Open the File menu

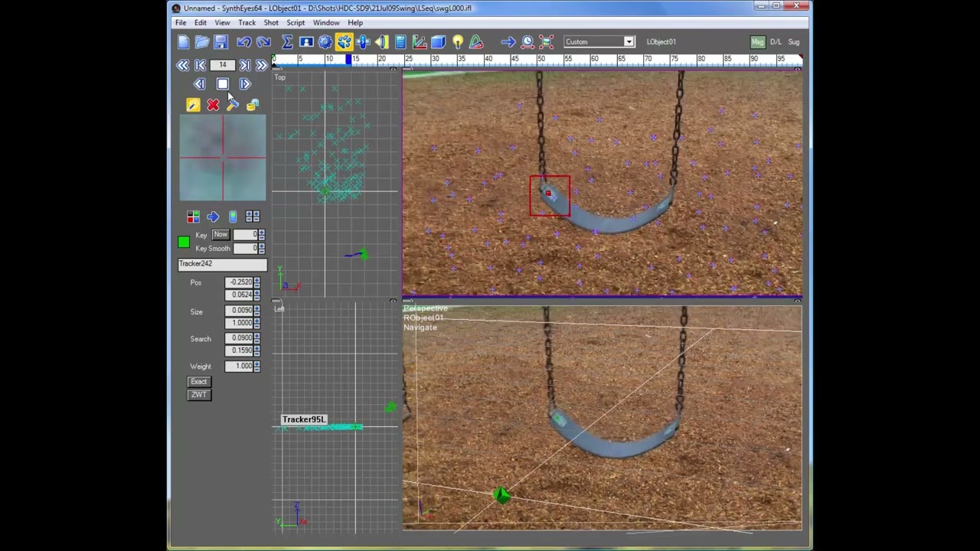pyautogui.click(x=181, y=23)
